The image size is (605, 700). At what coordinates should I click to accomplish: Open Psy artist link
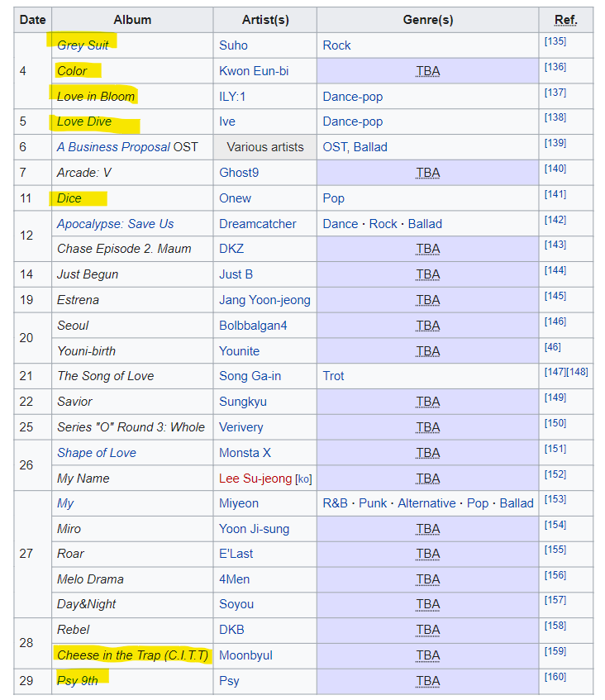[x=229, y=680]
